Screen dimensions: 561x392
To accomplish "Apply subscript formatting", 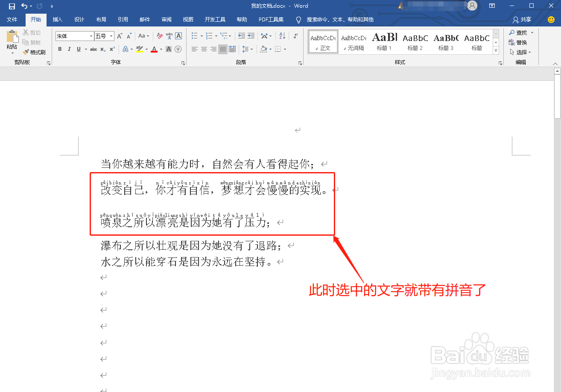I will click(x=102, y=49).
